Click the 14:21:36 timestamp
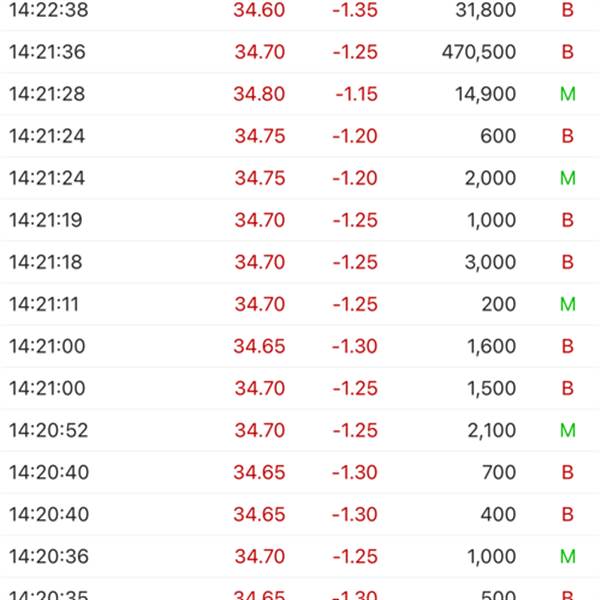The width and height of the screenshot is (600, 600). click(x=47, y=52)
